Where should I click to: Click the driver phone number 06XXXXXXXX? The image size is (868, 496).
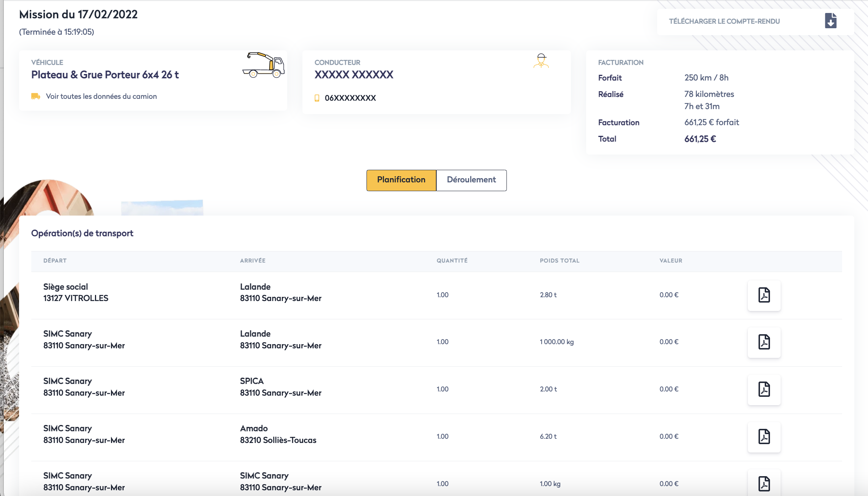[350, 98]
